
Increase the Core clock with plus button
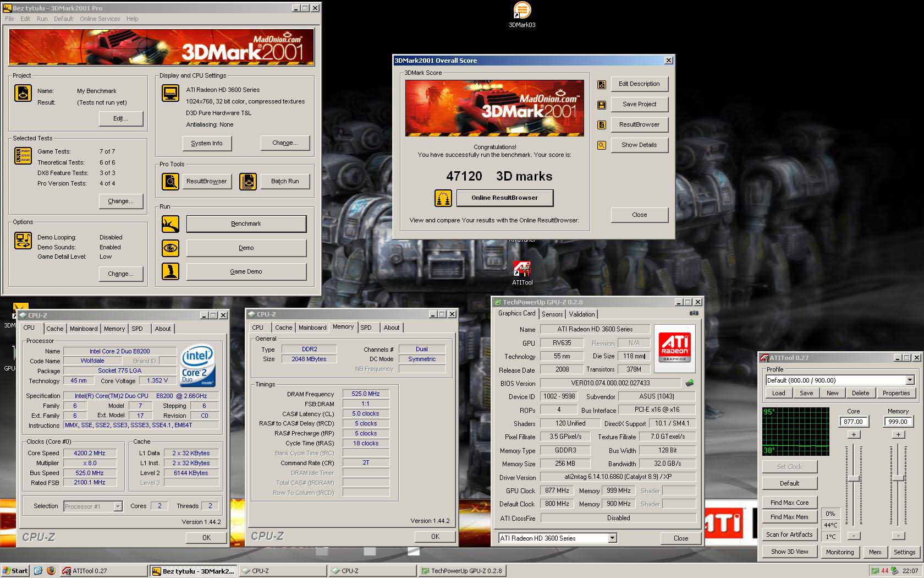click(x=854, y=435)
